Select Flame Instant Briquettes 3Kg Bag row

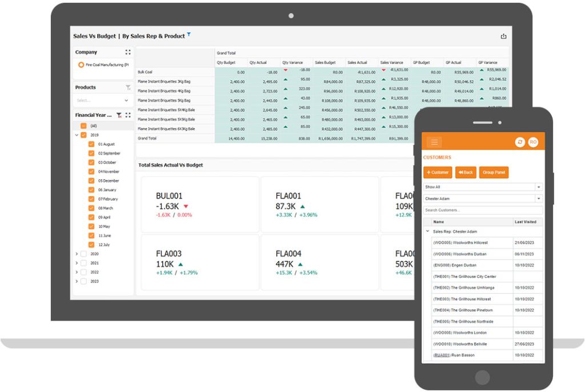[x=164, y=82]
